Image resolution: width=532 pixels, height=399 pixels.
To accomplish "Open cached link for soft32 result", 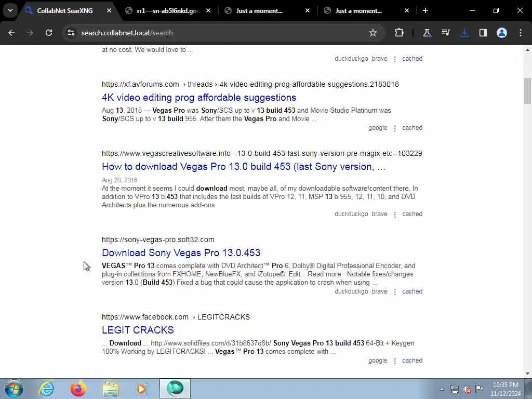I will [412, 291].
